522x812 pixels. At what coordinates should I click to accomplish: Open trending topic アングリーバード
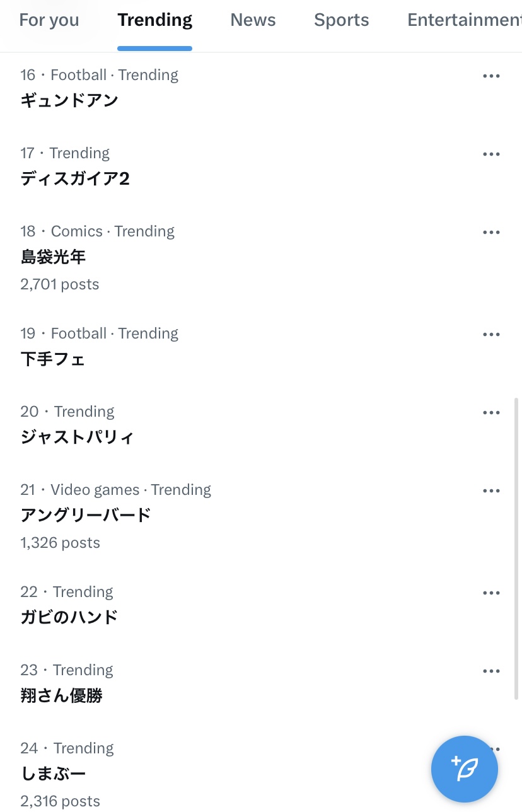click(x=86, y=515)
